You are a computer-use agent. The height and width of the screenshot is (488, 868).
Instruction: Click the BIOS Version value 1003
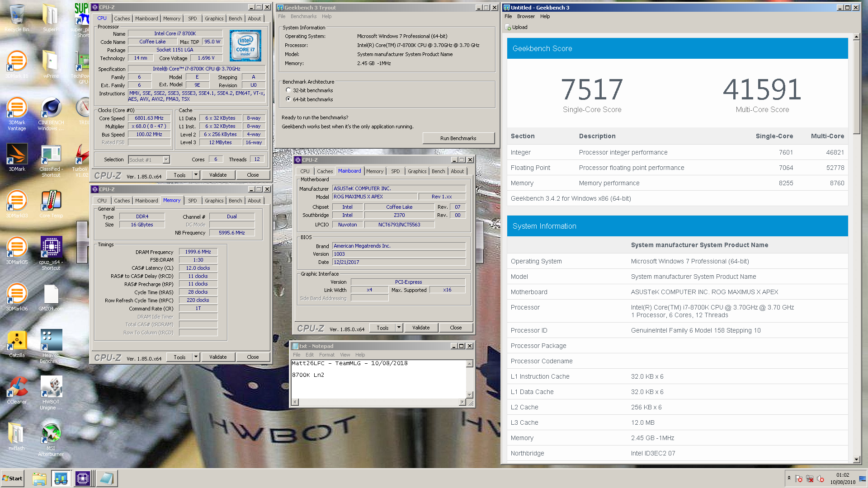[399, 254]
